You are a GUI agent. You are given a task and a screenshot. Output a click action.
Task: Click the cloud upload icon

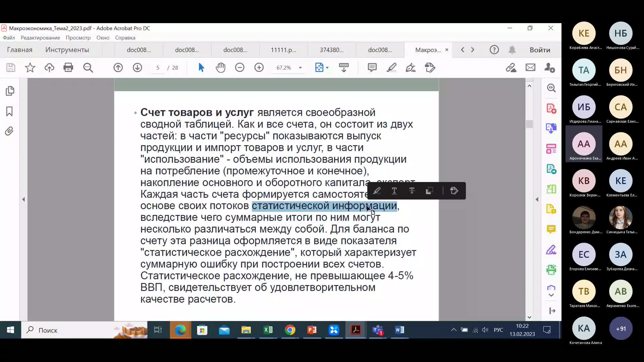(x=49, y=68)
